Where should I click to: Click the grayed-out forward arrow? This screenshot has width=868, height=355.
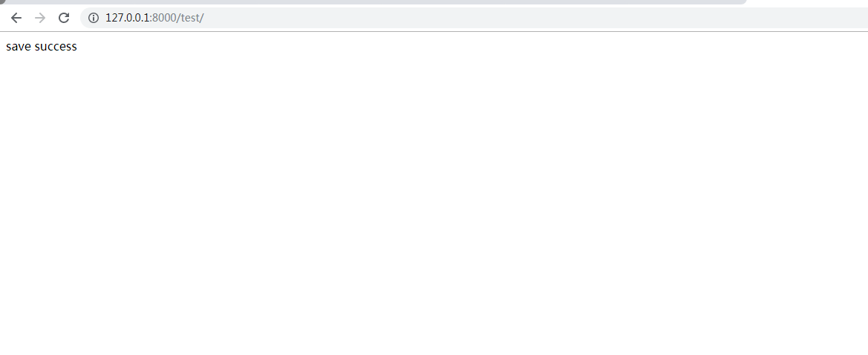point(40,18)
